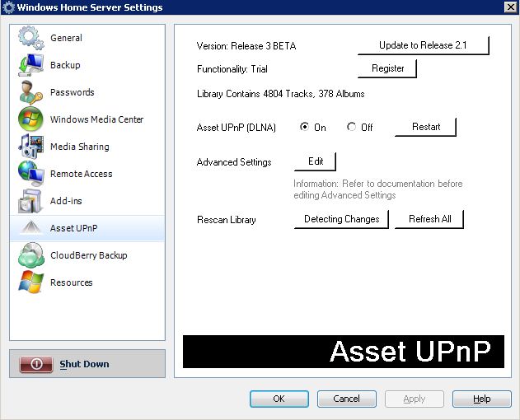The image size is (520, 420).
Task: Click the Asset UPnP pyramid icon
Action: pos(30,228)
